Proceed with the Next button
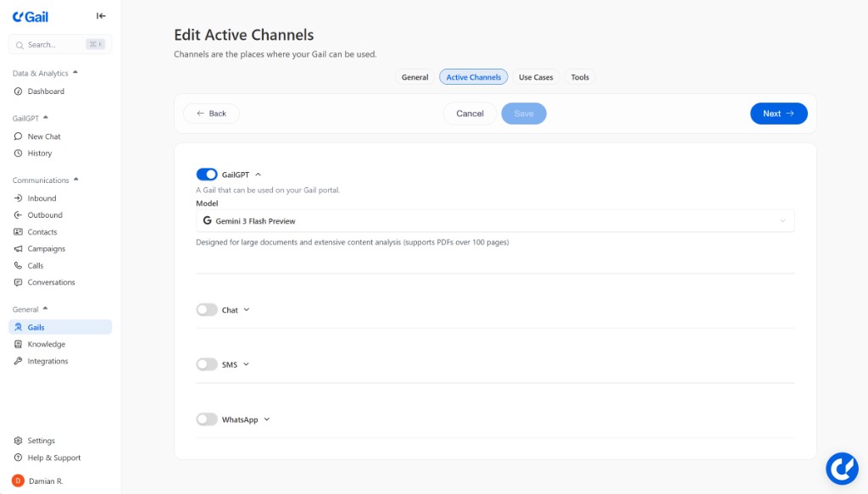868x494 pixels. click(778, 113)
